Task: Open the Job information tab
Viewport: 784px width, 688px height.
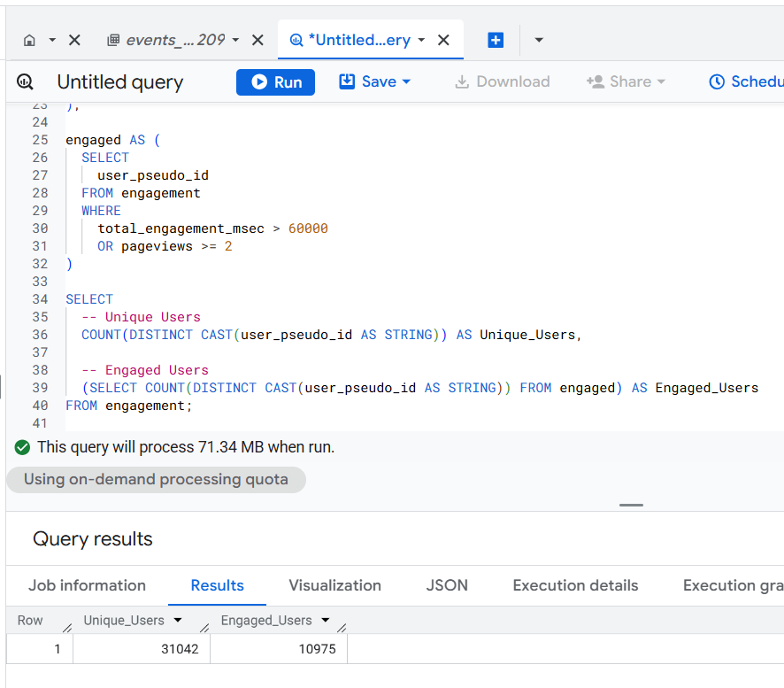Action: click(87, 585)
